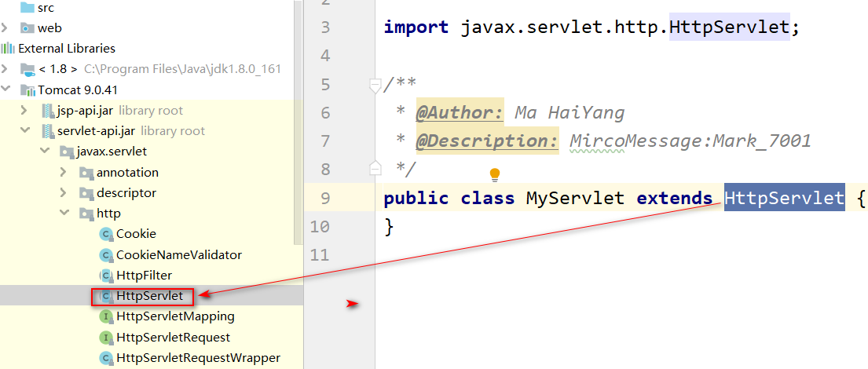Image resolution: width=868 pixels, height=369 pixels.
Task: Click the Tomcat 9.0.41 library icon
Action: (27, 90)
